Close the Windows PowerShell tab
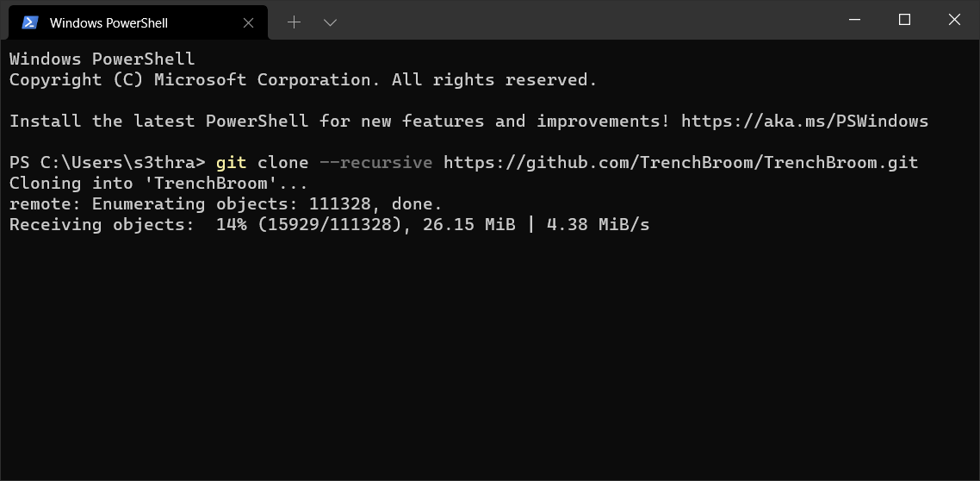980x481 pixels. (x=248, y=23)
